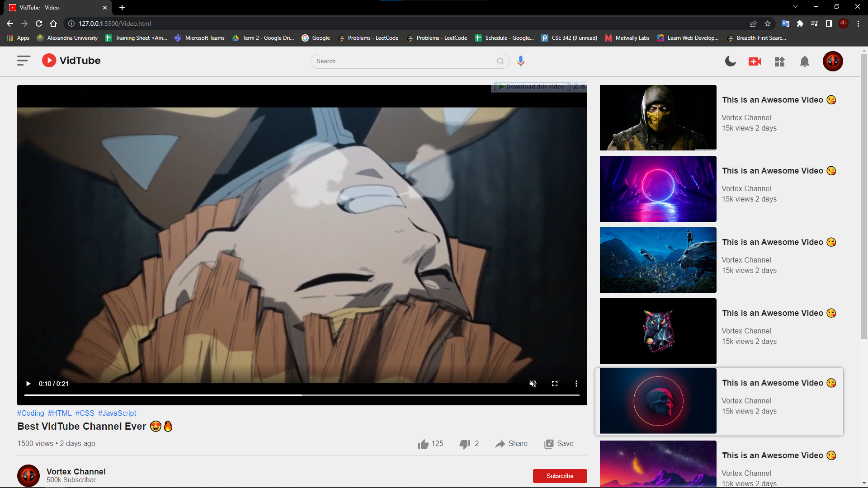This screenshot has width=868, height=488.
Task: Go back in browser
Action: point(10,23)
